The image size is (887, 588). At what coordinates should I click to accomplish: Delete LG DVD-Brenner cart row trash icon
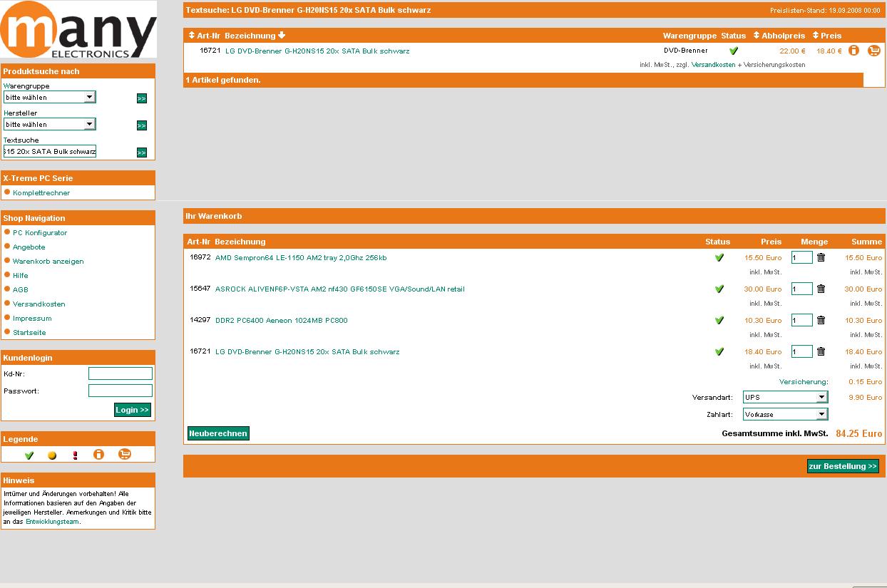[821, 351]
